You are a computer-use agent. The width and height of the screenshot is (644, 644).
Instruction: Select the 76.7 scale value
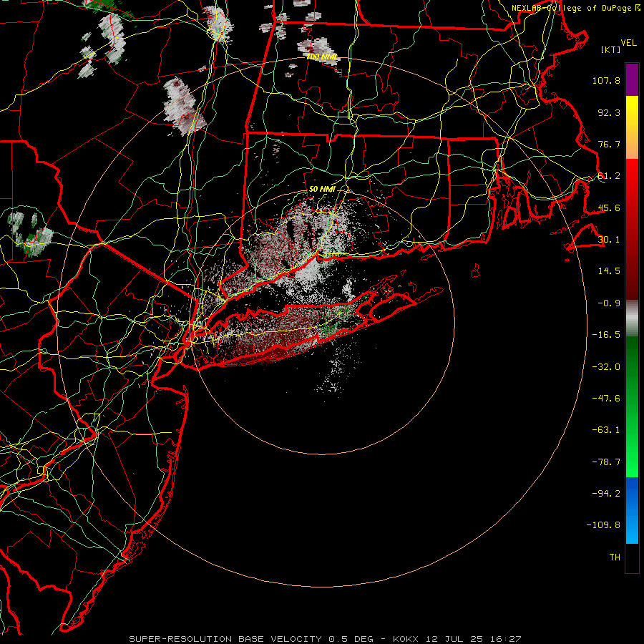(x=609, y=144)
